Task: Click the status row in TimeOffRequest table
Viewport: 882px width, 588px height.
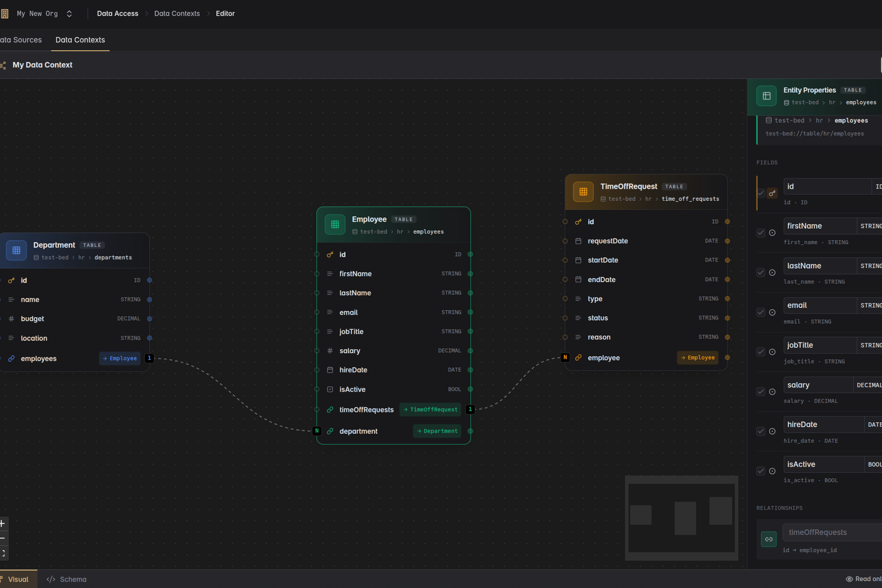Action: tap(646, 318)
